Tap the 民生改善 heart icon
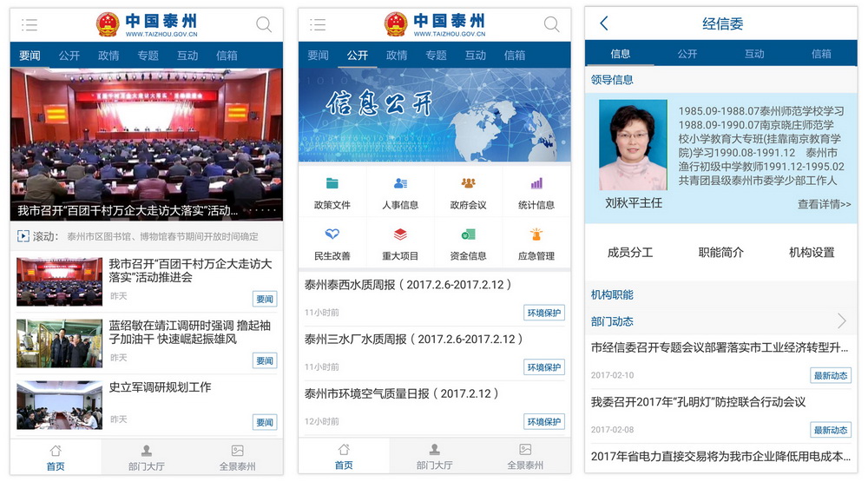This screenshot has height=482, width=868. point(332,234)
